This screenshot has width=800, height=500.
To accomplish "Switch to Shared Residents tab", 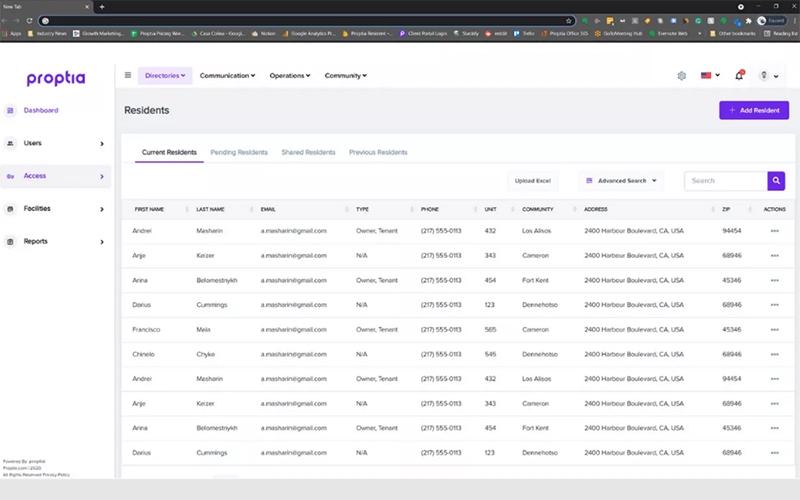I will [x=308, y=152].
